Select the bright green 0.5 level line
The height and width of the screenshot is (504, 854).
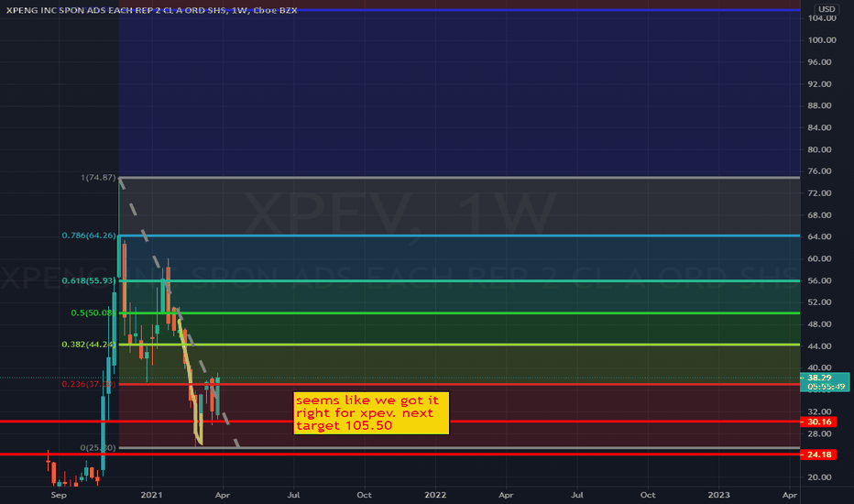pyautogui.click(x=459, y=312)
